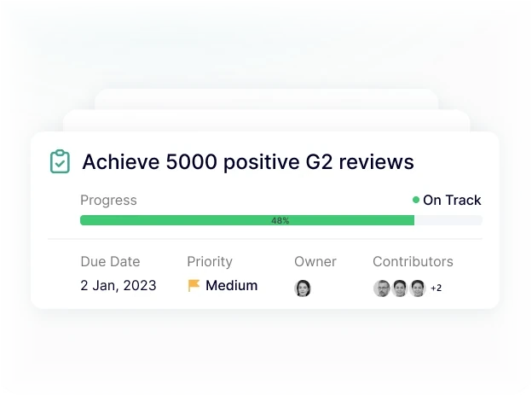The height and width of the screenshot is (396, 532).
Task: Open the goal title Achieve 5000 positive G2 reviews
Action: click(x=248, y=161)
